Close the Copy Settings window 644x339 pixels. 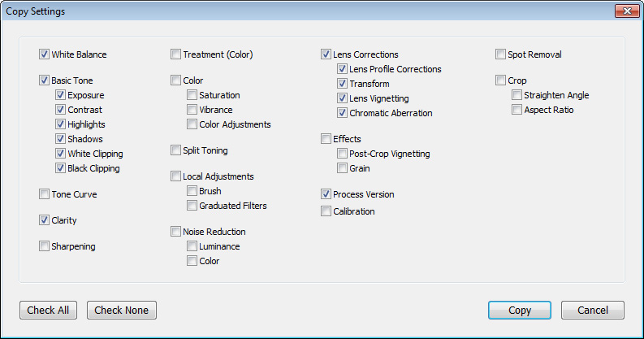tap(627, 11)
